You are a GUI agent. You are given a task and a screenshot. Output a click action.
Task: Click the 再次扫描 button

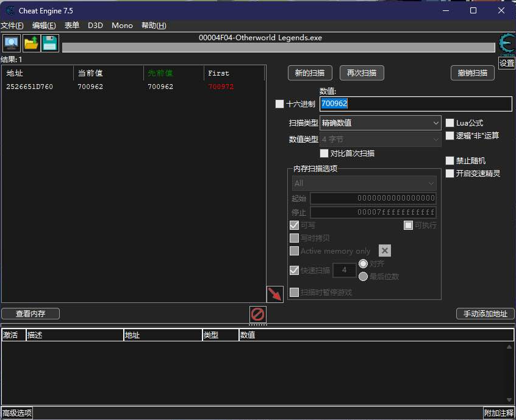[x=362, y=73]
